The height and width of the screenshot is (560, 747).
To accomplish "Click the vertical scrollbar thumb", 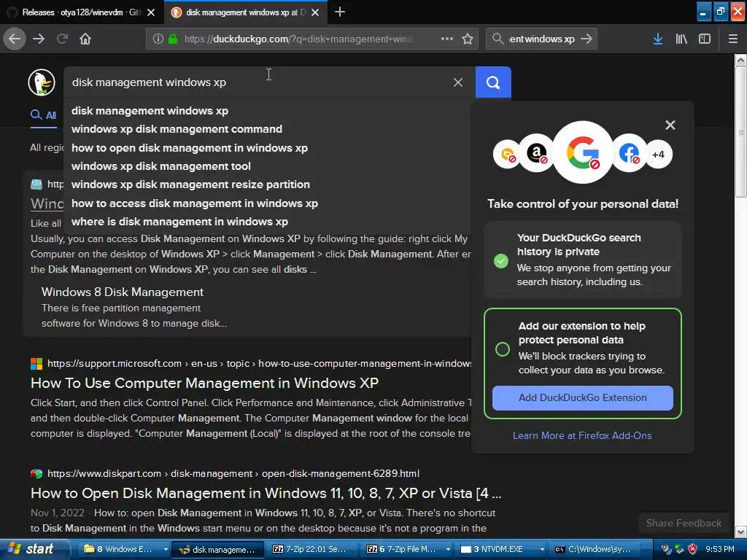I will pos(740,131).
